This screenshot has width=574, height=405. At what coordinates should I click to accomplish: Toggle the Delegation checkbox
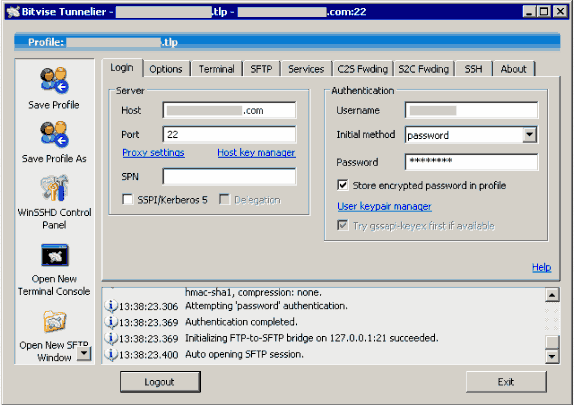[x=224, y=200]
